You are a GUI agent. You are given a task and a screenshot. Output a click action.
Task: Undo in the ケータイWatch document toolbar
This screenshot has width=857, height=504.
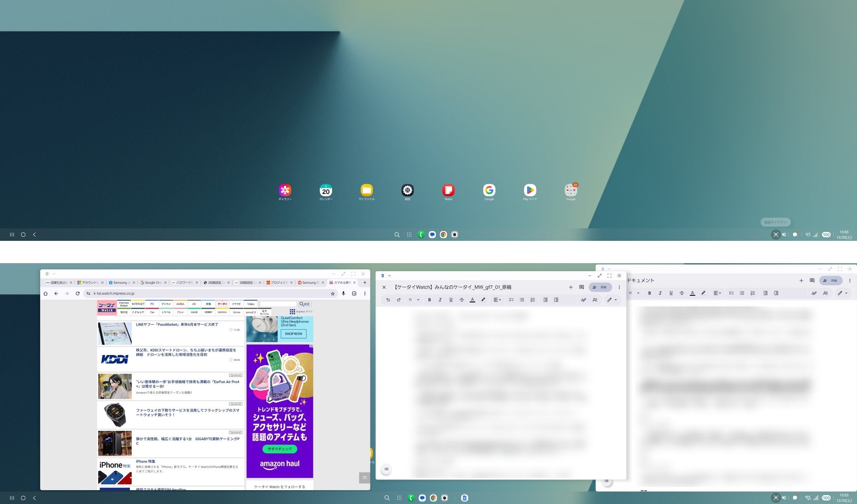tap(388, 300)
